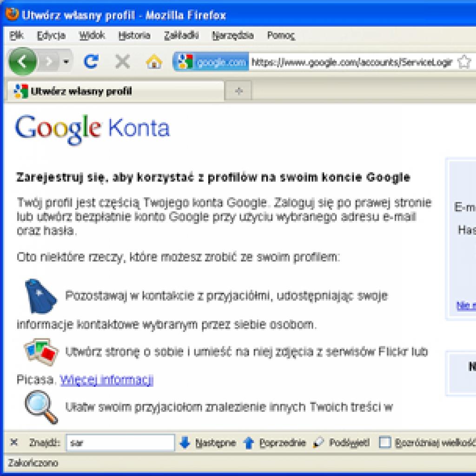The height and width of the screenshot is (476, 476).
Task: Go back with the green arrow button
Action: 23,62
